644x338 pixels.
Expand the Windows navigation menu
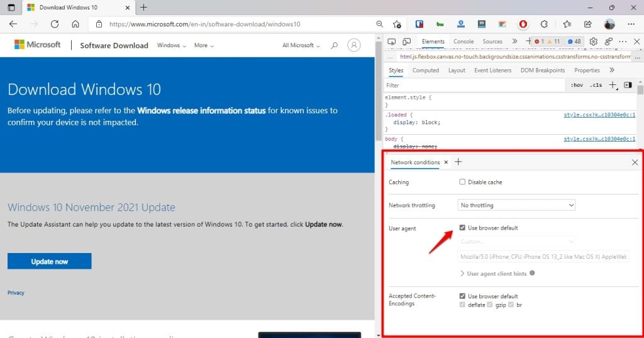pyautogui.click(x=171, y=45)
